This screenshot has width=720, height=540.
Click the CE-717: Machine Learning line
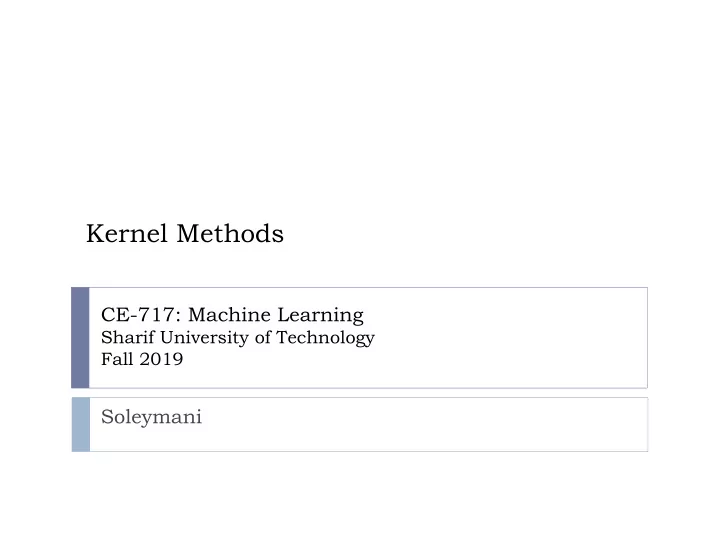coord(232,315)
